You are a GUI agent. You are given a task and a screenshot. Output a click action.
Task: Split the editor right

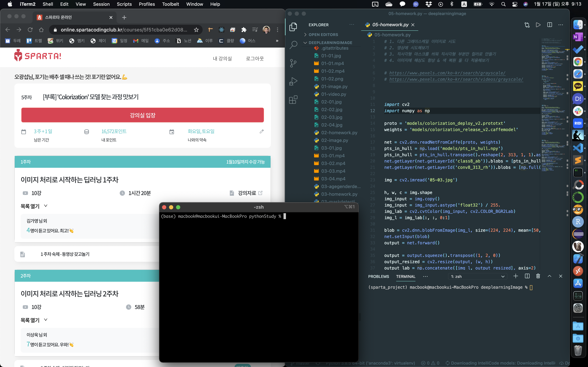tap(550, 25)
